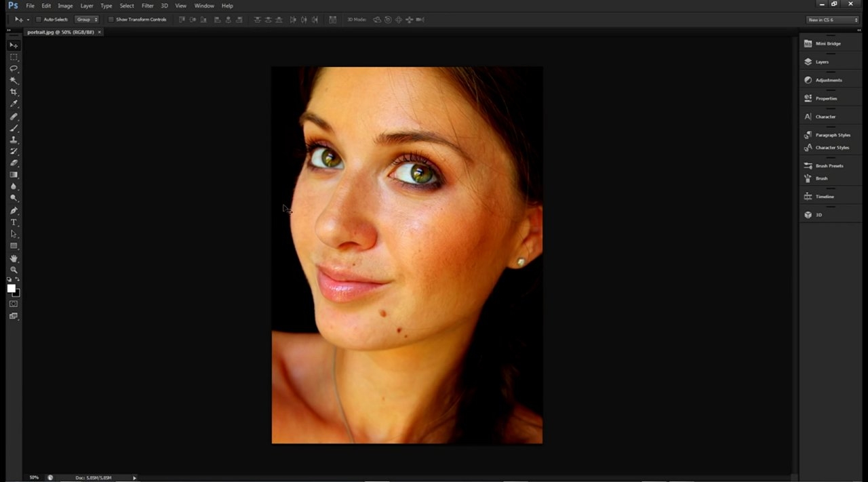
Task: Open the Filter menu
Action: pos(147,5)
